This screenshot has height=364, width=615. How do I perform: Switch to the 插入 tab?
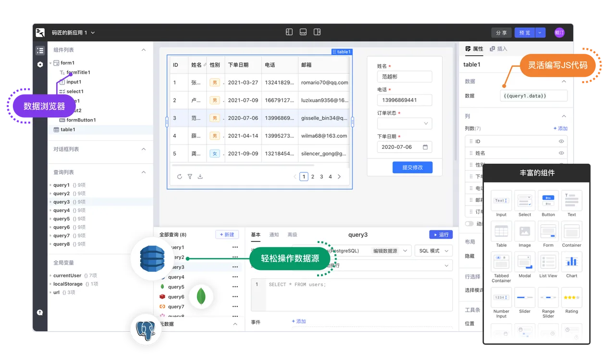(498, 49)
